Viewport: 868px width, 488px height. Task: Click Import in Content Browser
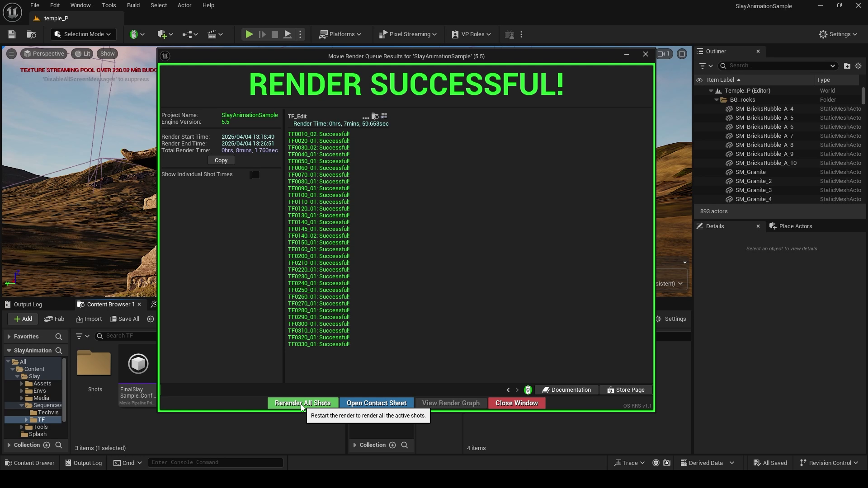coord(89,319)
